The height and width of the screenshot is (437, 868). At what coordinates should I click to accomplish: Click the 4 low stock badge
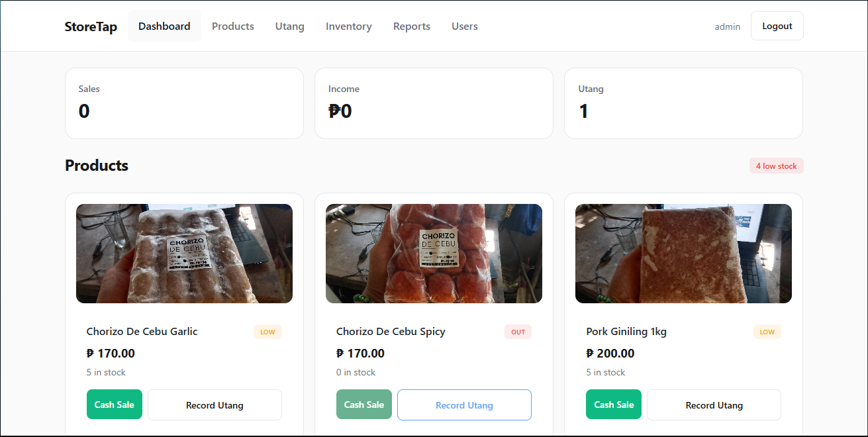pos(776,166)
